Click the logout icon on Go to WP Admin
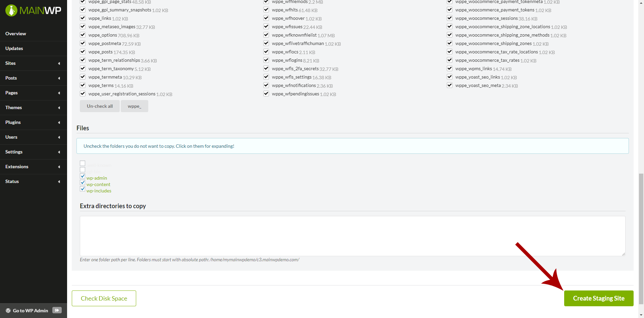The image size is (644, 318). point(57,310)
